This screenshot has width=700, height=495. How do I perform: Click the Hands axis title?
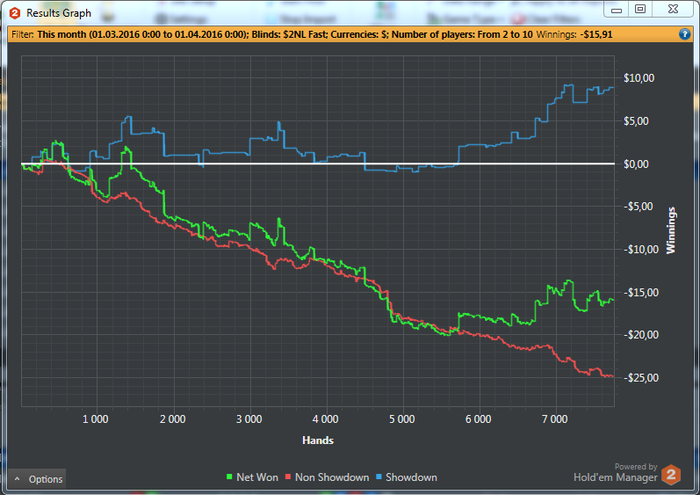(x=318, y=440)
